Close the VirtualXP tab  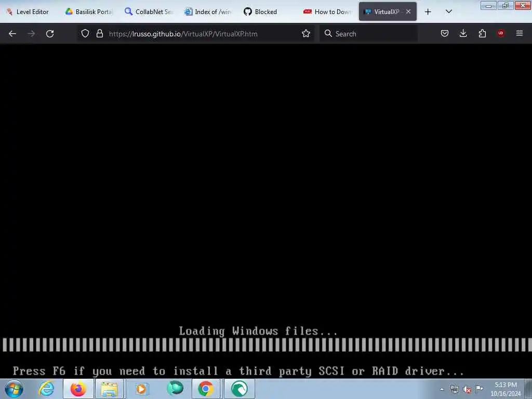click(408, 11)
